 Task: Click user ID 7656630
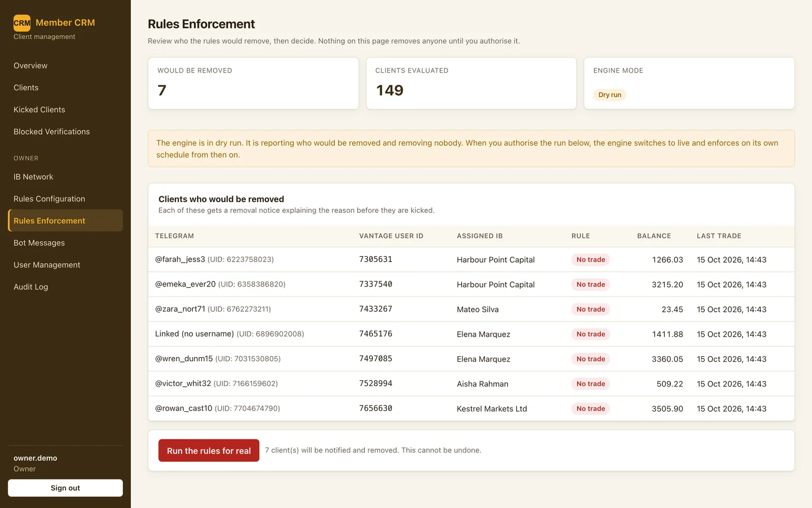[x=376, y=408]
